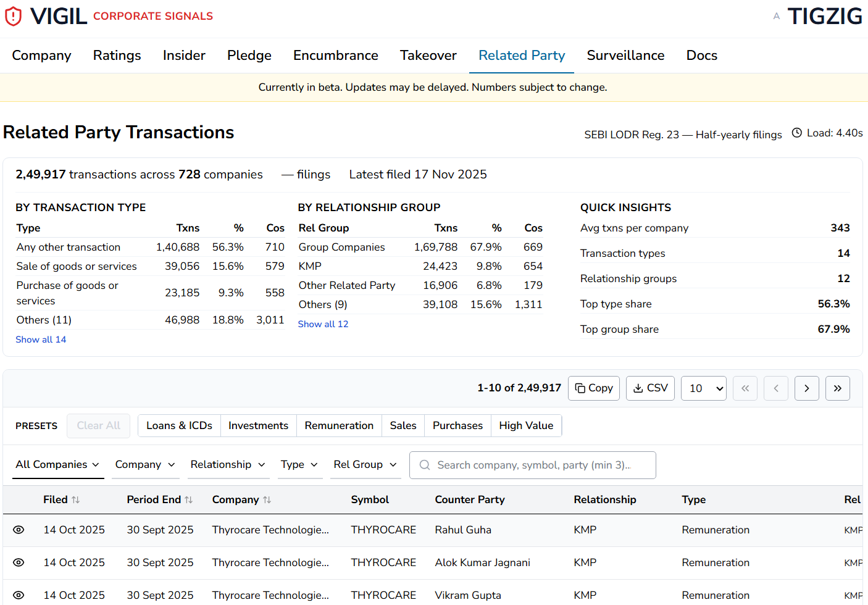View details eye icon for Rahul Guha row

tap(19, 530)
